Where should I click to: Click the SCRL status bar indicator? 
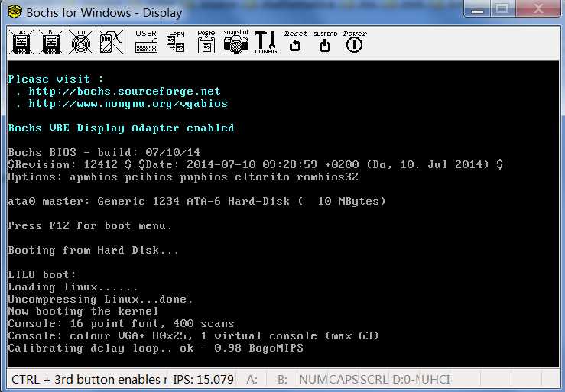tap(374, 379)
